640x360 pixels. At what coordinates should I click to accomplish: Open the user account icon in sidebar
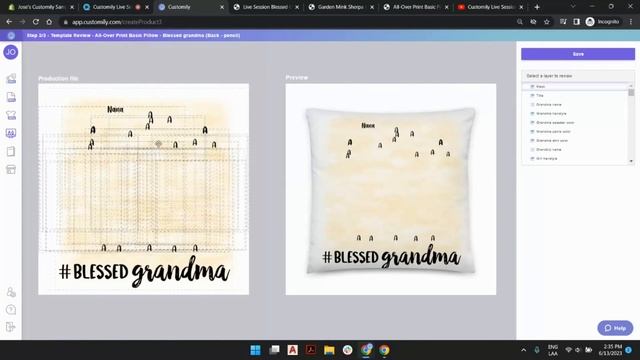(x=11, y=292)
